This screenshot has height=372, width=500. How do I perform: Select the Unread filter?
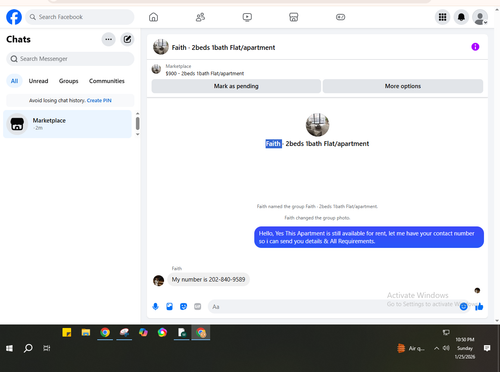point(38,81)
